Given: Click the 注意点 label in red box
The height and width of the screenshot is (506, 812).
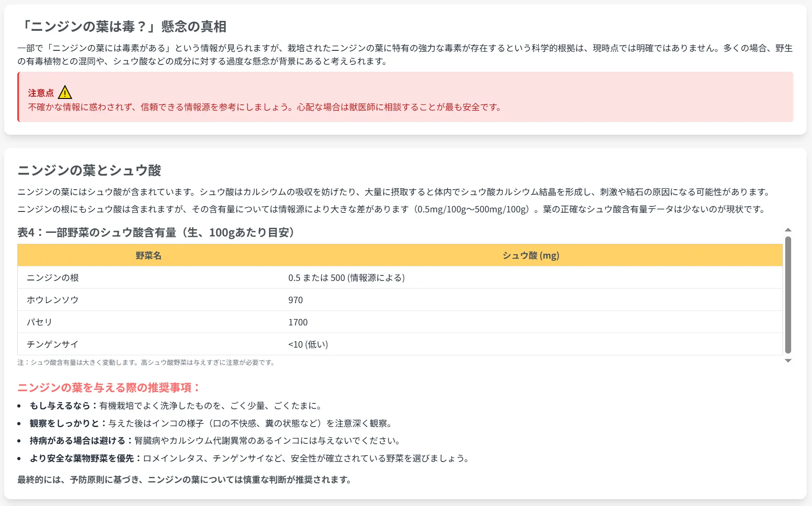Looking at the screenshot, I should [x=41, y=93].
